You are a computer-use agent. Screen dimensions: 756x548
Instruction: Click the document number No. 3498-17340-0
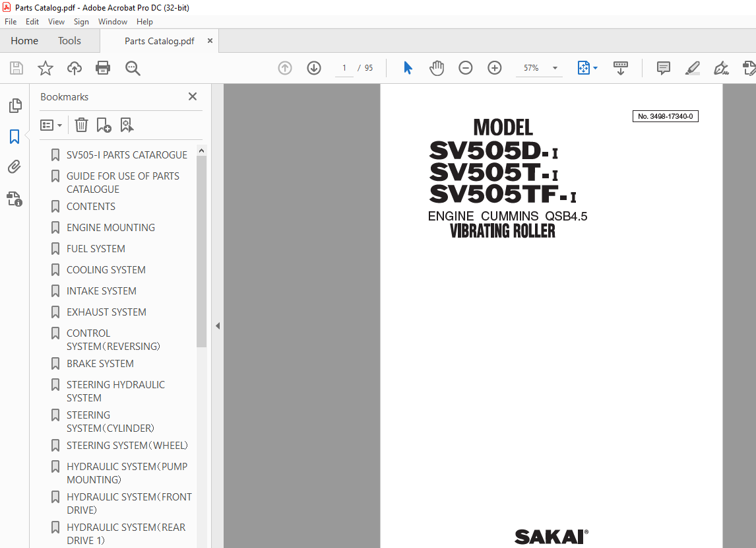coord(666,116)
